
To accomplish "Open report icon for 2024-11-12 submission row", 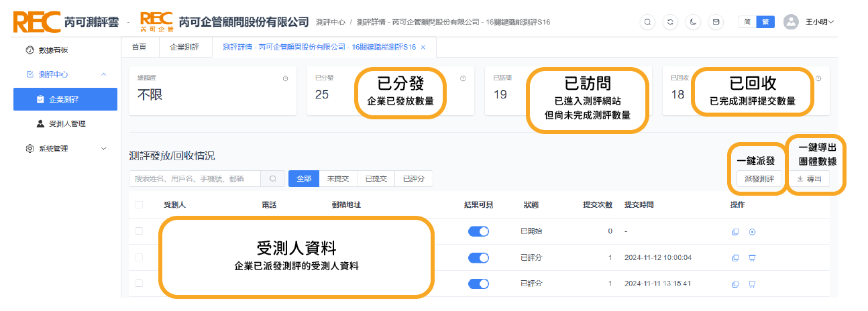I will click(x=752, y=258).
